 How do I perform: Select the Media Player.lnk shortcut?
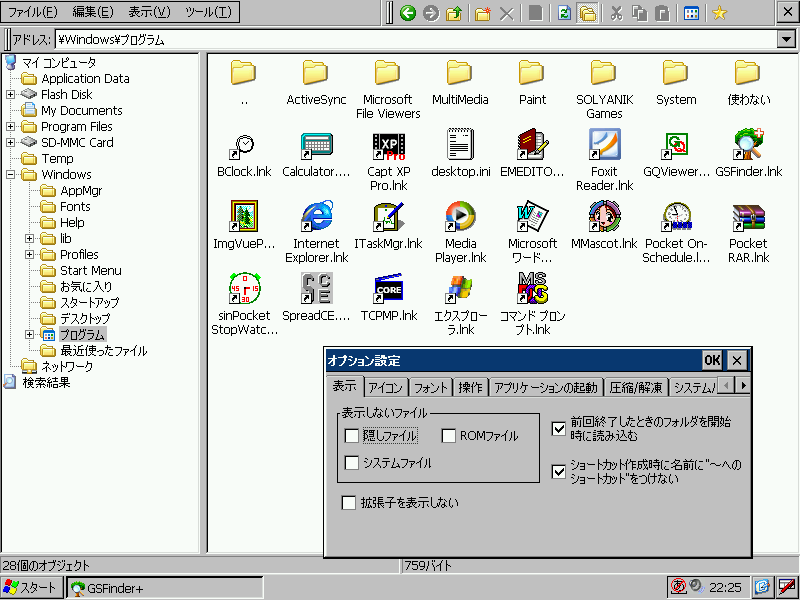(x=460, y=218)
